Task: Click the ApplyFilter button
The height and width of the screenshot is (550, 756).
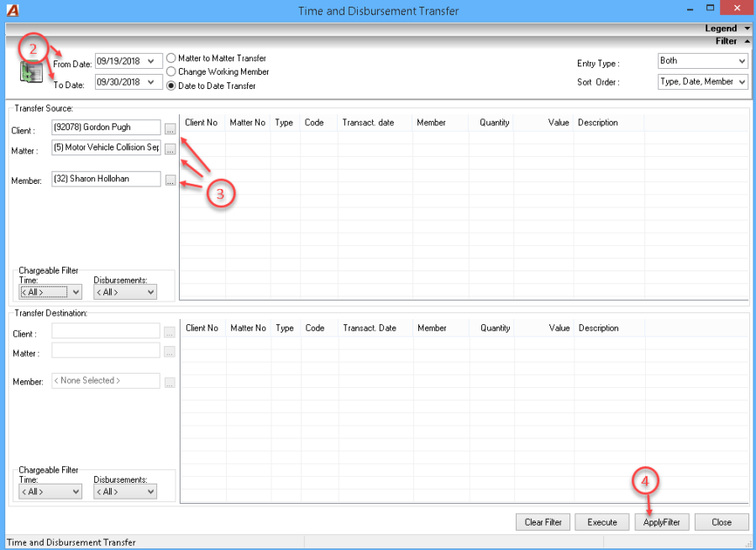Action: (x=662, y=522)
